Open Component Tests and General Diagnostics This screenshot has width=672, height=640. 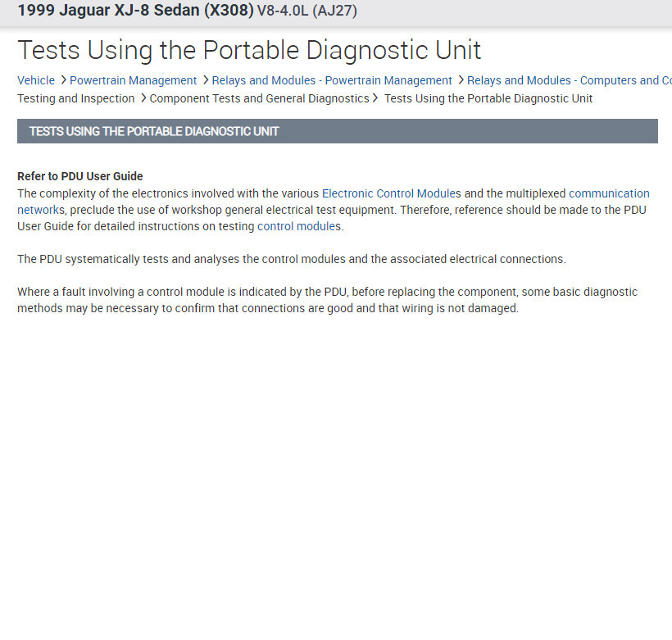tap(259, 98)
